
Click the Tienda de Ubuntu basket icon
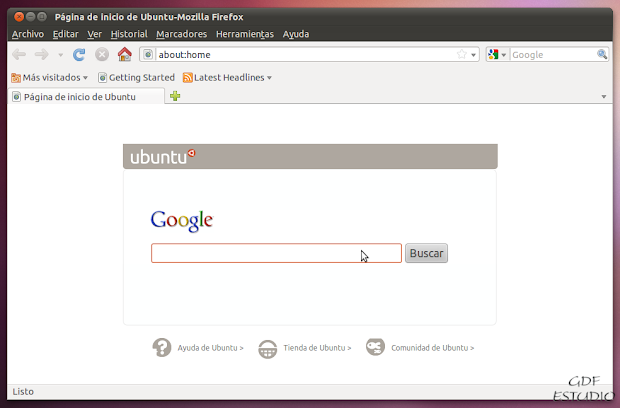268,349
